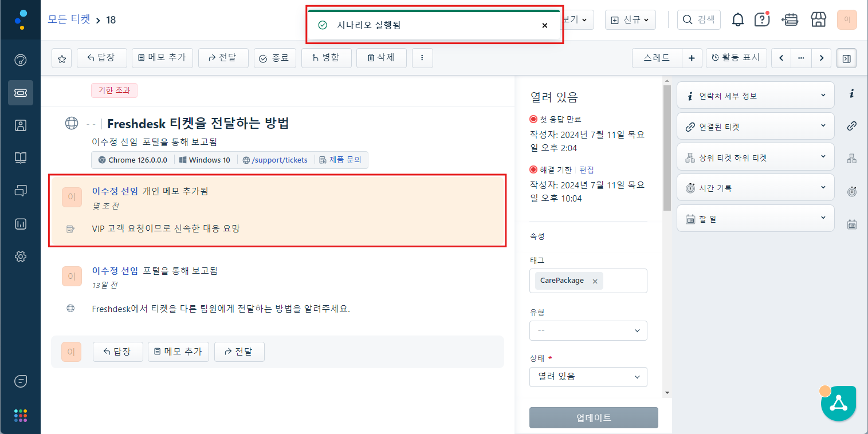Click the 병합 merge button

coord(326,58)
